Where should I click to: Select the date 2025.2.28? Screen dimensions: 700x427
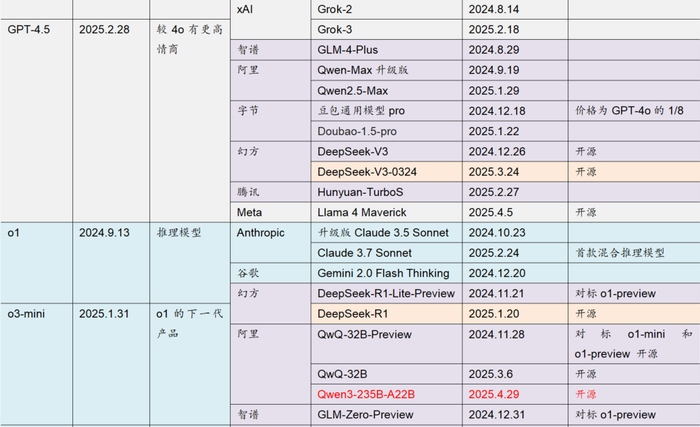point(104,29)
